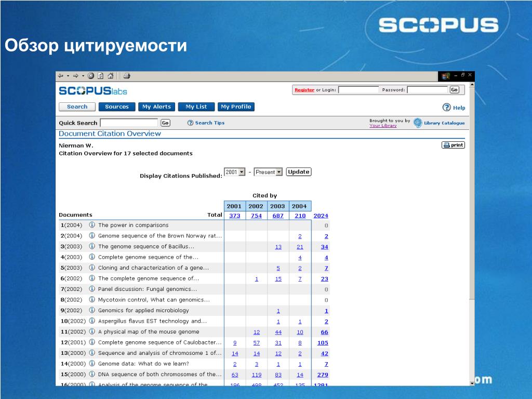Viewport: 532px width, 399px height.
Task: Open the Present end year dropdown
Action: coord(268,172)
